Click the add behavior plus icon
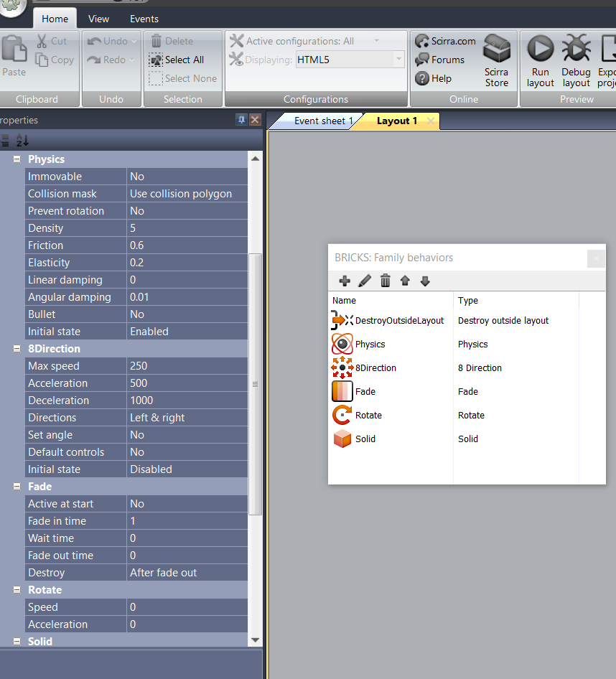The height and width of the screenshot is (679, 616). (345, 281)
